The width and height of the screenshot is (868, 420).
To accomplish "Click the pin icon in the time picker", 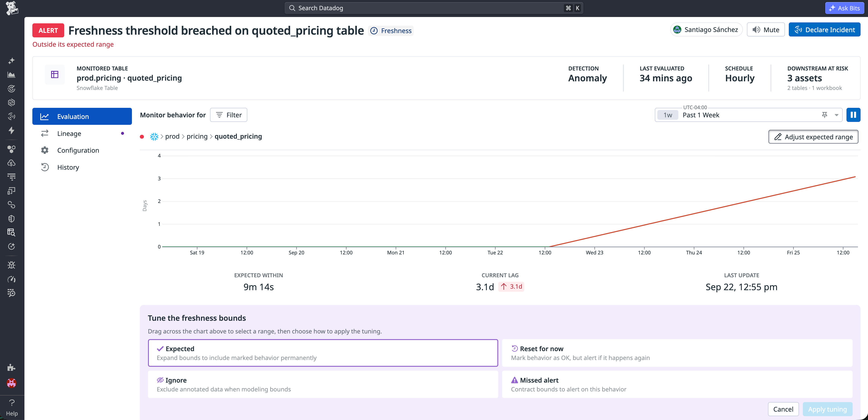I will (x=824, y=115).
